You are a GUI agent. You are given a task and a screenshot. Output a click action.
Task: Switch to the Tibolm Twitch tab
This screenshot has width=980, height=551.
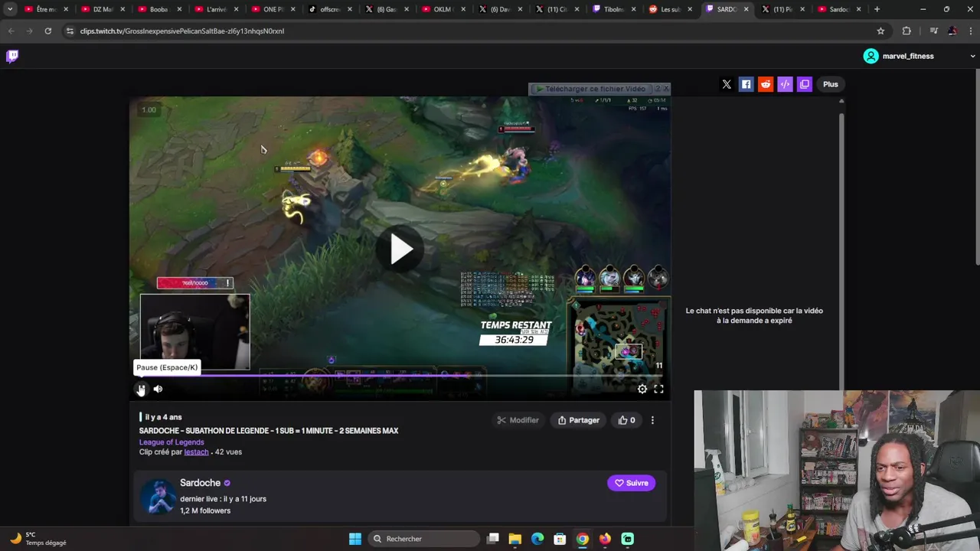click(x=614, y=9)
